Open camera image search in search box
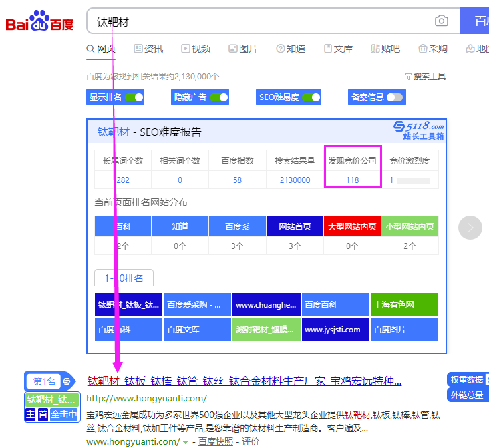 442,21
